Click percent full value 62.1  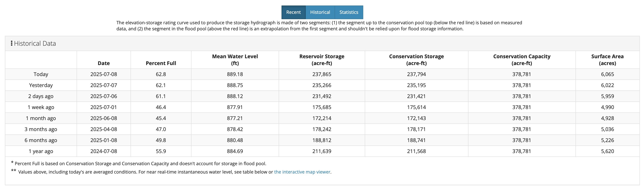(161, 85)
